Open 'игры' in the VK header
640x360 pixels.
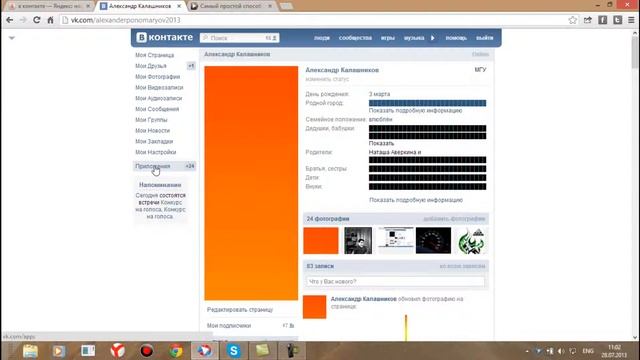pos(388,38)
